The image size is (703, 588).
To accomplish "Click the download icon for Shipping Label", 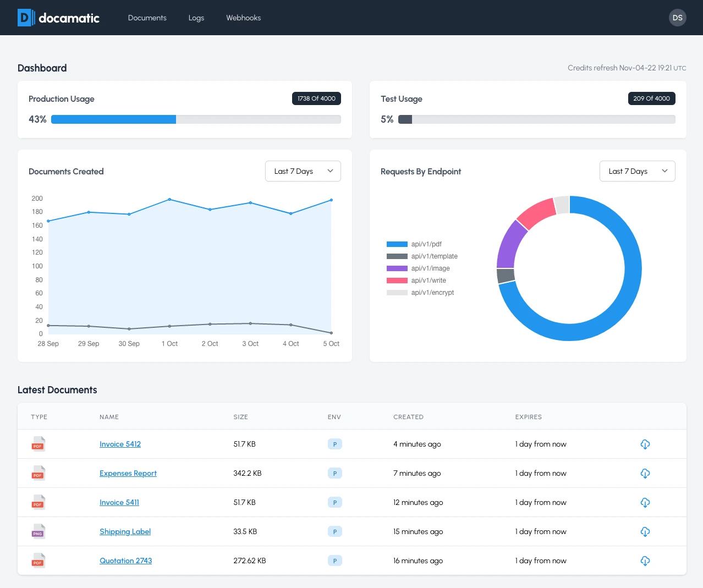I will pyautogui.click(x=645, y=531).
